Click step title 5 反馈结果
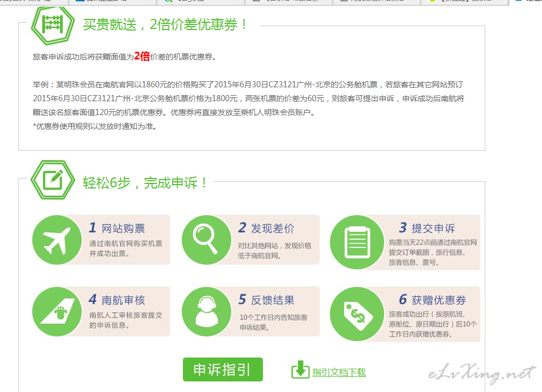The height and width of the screenshot is (392, 542). click(x=266, y=300)
